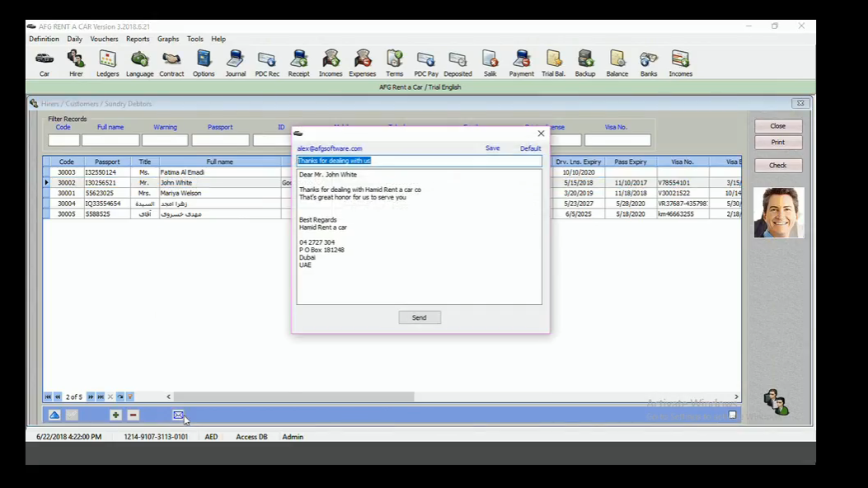868x488 pixels.
Task: Click the envelope email icon
Action: tap(178, 415)
